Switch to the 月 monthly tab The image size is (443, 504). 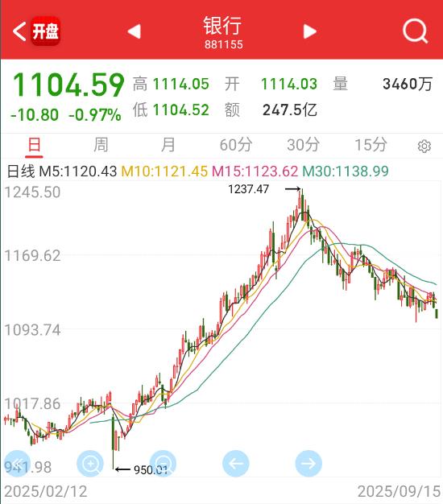coord(168,145)
